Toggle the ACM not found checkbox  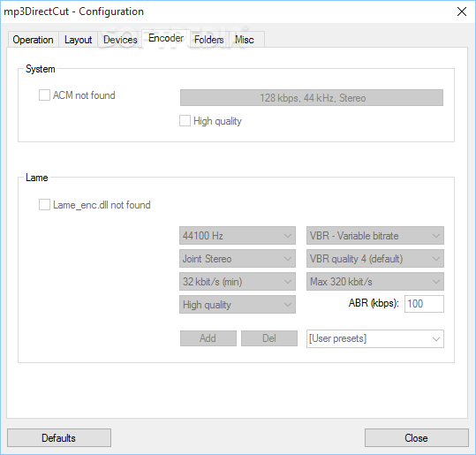coord(44,95)
